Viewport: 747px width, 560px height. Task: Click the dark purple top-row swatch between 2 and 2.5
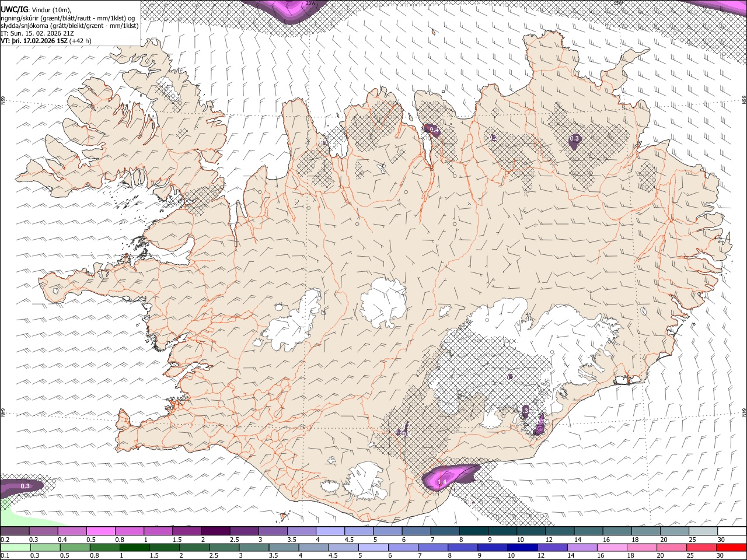tap(216, 531)
